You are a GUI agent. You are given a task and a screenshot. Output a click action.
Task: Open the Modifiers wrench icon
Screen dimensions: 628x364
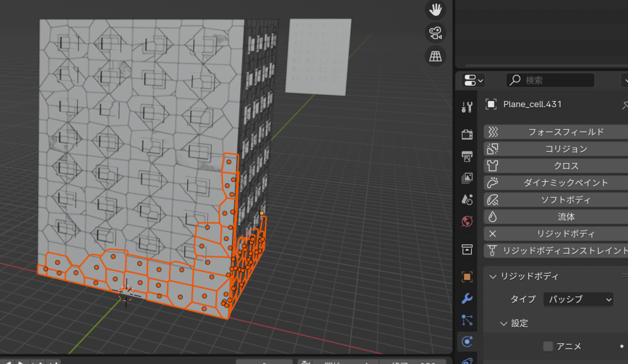(467, 298)
